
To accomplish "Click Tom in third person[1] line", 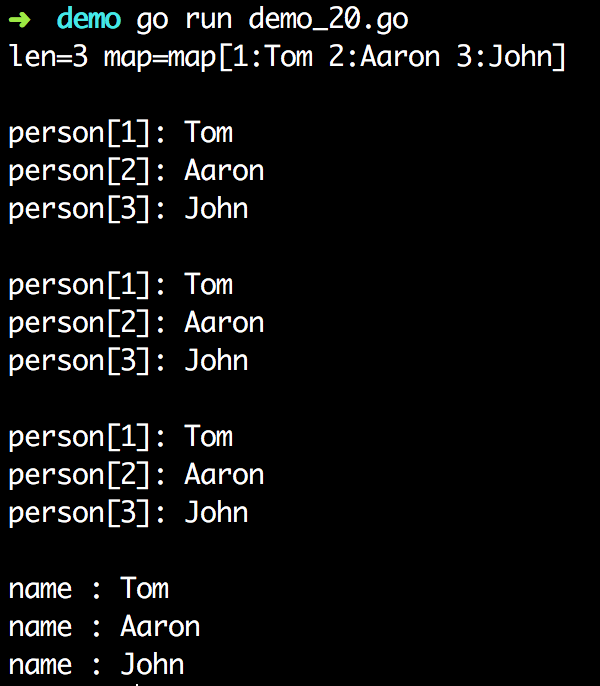I will click(208, 437).
